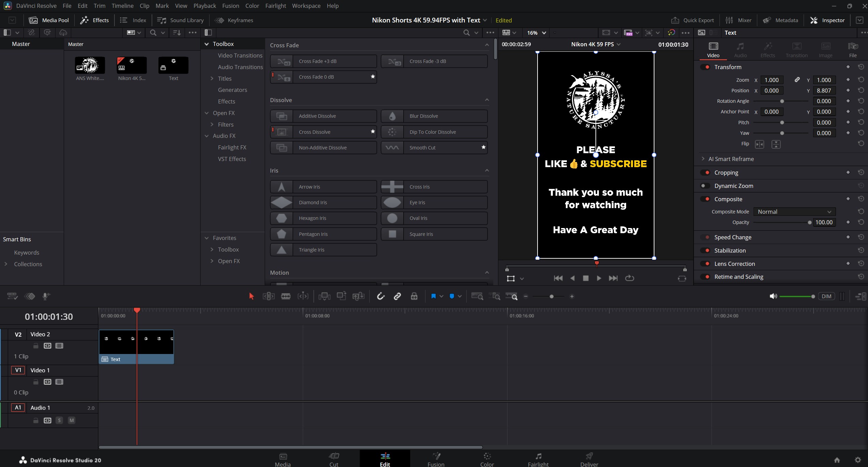Viewport: 868px width, 467px height.
Task: Flip clip vertically in Inspector
Action: (x=776, y=144)
